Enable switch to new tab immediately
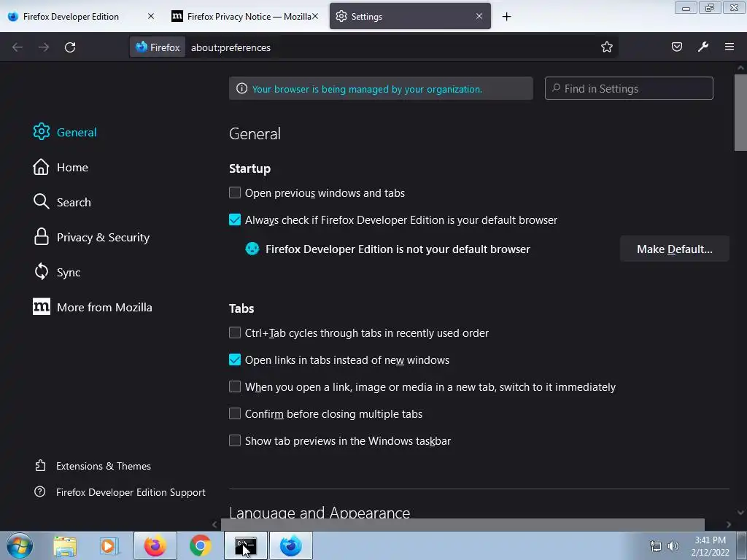Image resolution: width=747 pixels, height=560 pixels. click(x=235, y=386)
